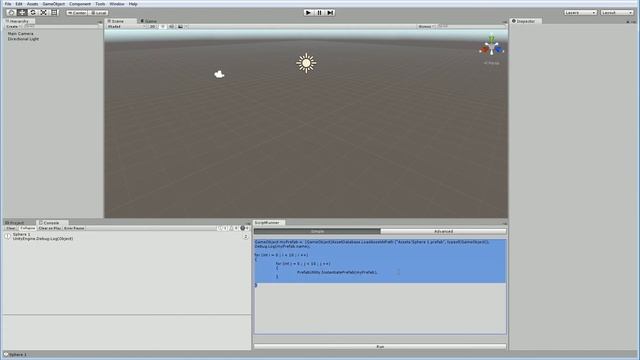Switch to the Console tab
This screenshot has width=640, height=360.
pyautogui.click(x=51, y=223)
